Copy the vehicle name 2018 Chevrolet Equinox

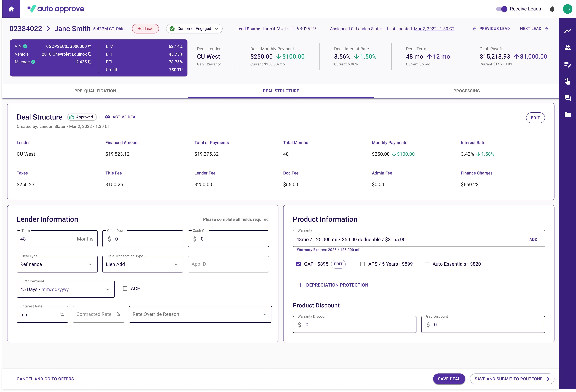click(90, 54)
